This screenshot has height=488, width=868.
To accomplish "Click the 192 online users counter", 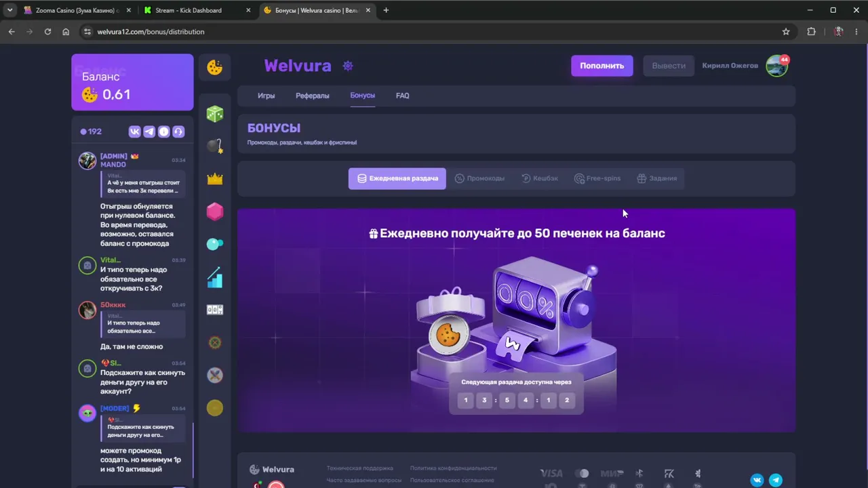I will [x=91, y=131].
